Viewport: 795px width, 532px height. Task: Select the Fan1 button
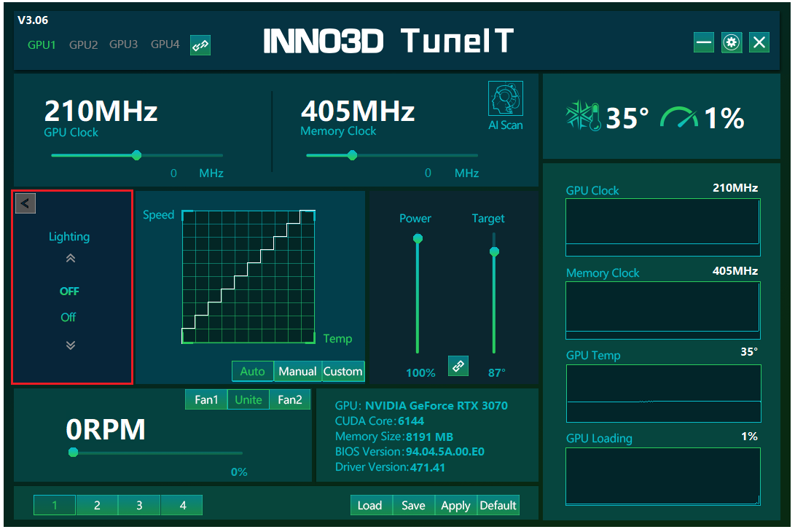[206, 399]
